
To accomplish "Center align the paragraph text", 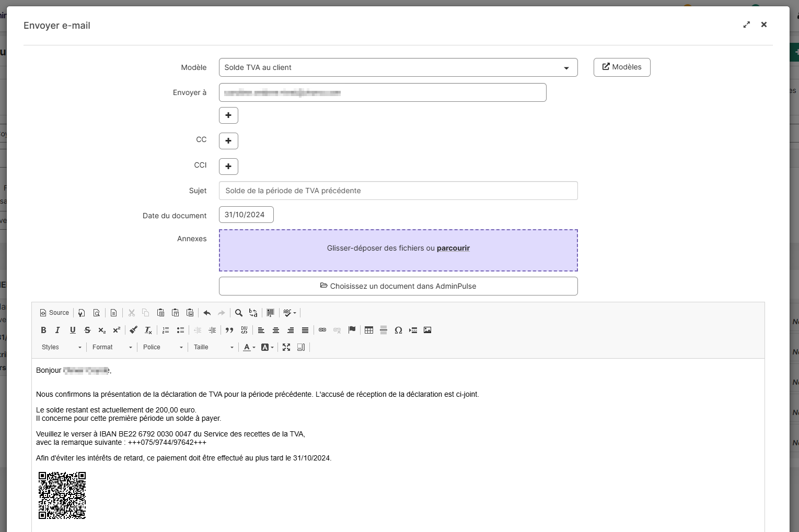I will click(x=276, y=330).
